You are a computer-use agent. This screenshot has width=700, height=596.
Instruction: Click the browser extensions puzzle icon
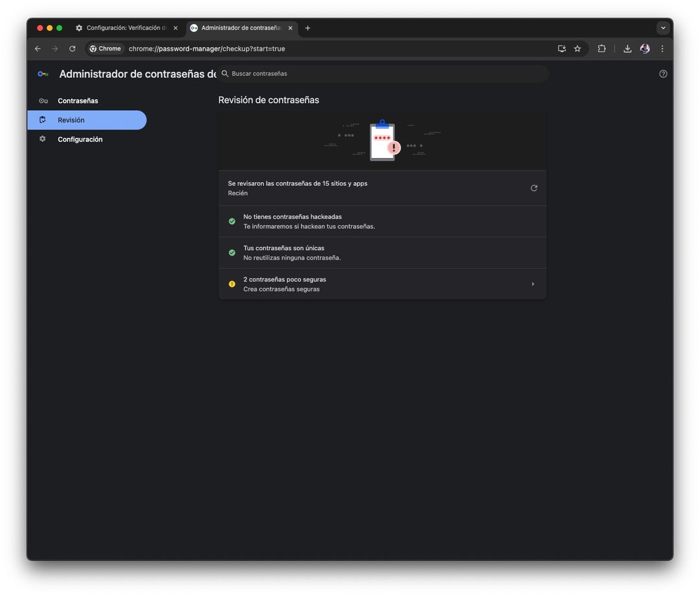tap(601, 48)
